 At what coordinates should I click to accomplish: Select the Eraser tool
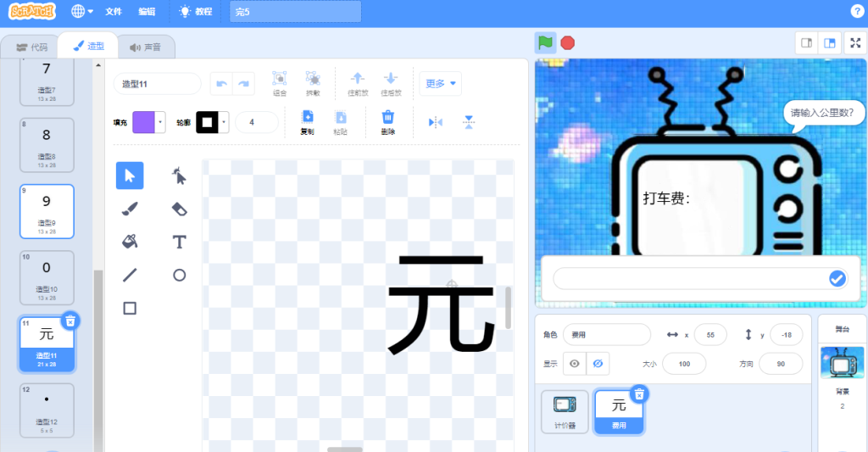[x=179, y=209]
